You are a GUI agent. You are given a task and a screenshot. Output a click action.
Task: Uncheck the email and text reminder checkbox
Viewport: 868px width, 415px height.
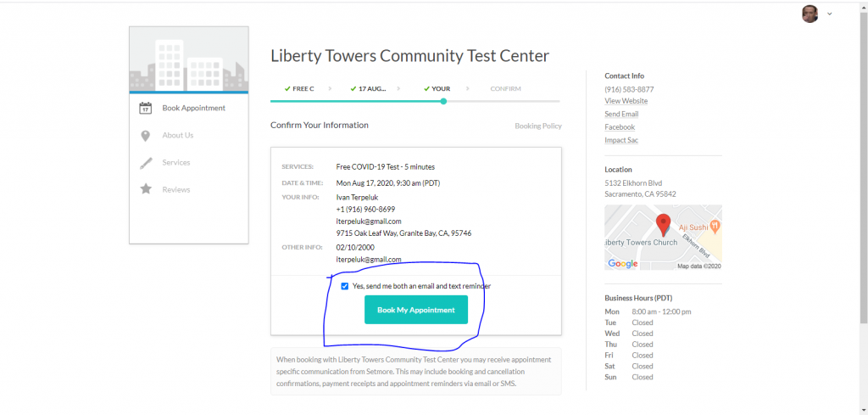tap(345, 286)
